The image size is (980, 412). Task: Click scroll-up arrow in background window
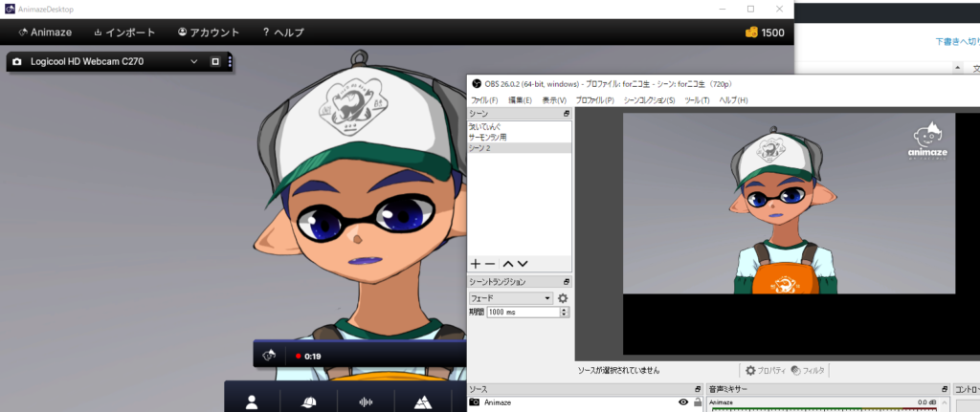957,68
